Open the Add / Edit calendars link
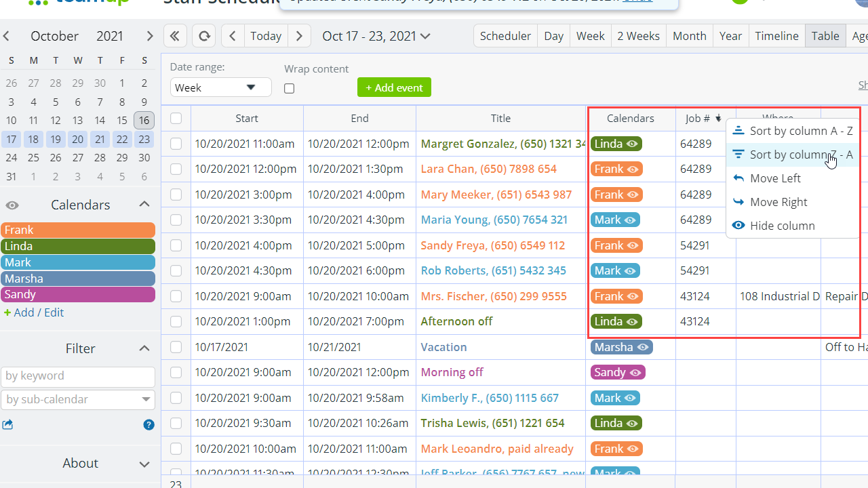868x488 pixels. (x=34, y=312)
